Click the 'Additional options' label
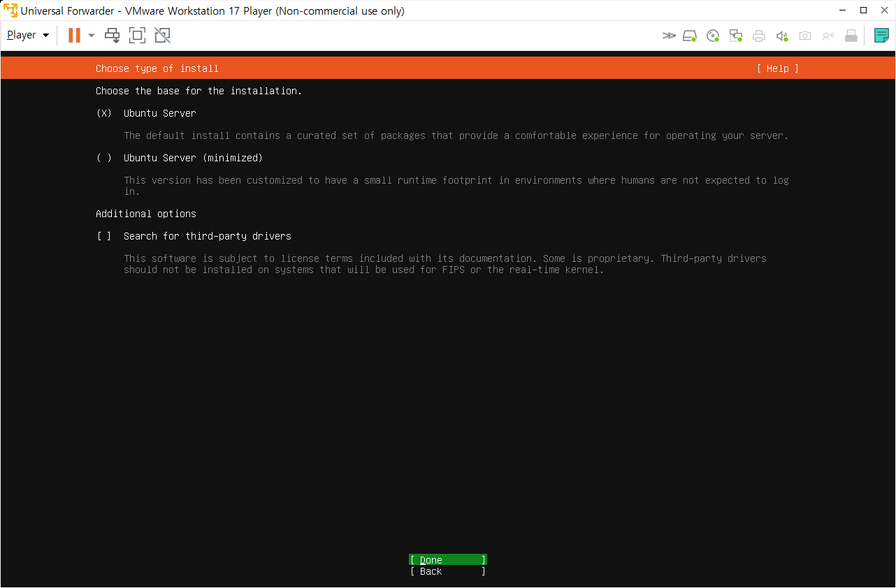Image resolution: width=896 pixels, height=588 pixels. (x=146, y=214)
